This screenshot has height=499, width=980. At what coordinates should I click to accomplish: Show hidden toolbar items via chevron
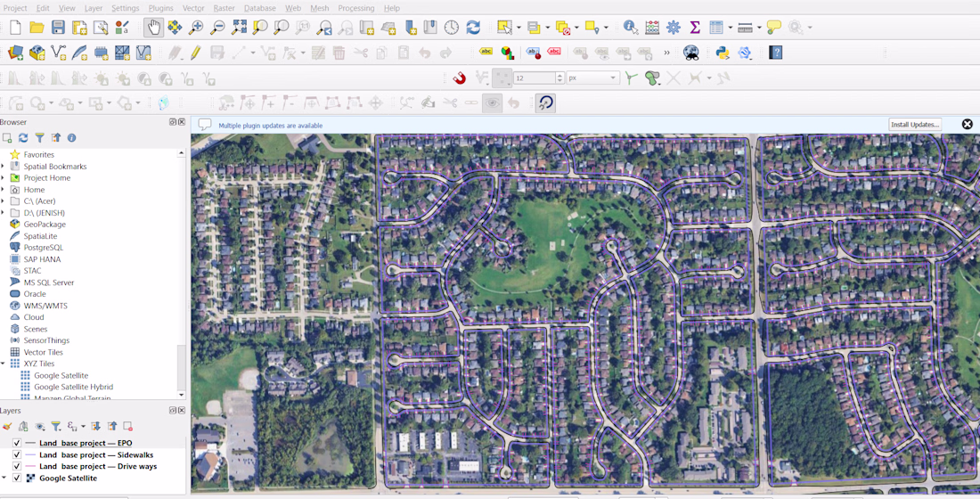point(667,53)
